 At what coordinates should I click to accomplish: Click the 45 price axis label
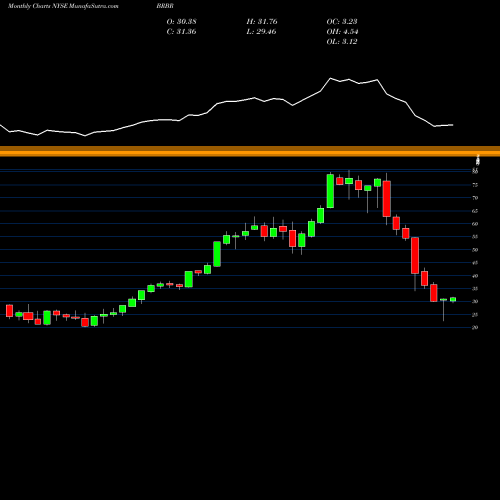click(x=475, y=263)
